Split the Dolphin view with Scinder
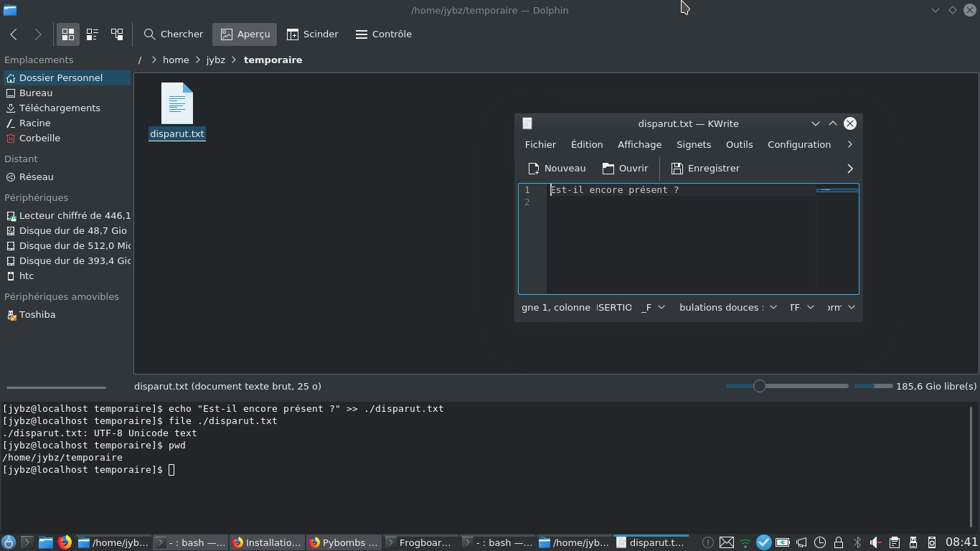This screenshot has height=551, width=980. [x=313, y=34]
